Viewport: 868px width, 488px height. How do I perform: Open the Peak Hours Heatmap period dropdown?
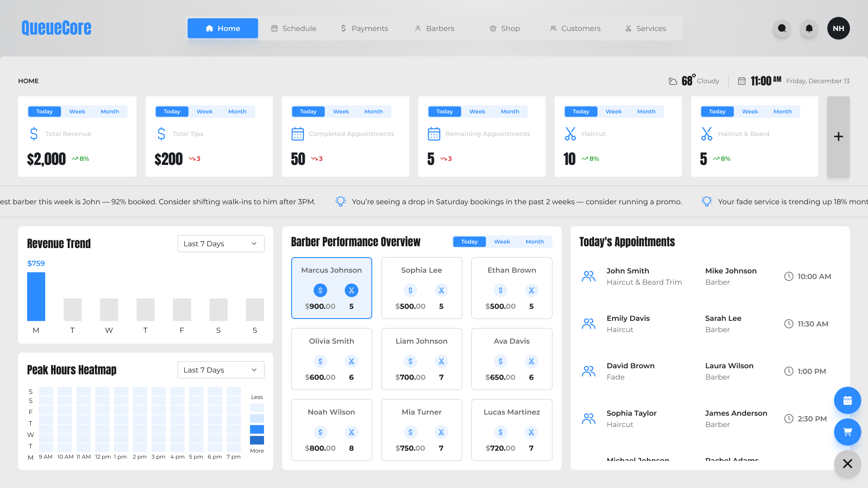[221, 370]
